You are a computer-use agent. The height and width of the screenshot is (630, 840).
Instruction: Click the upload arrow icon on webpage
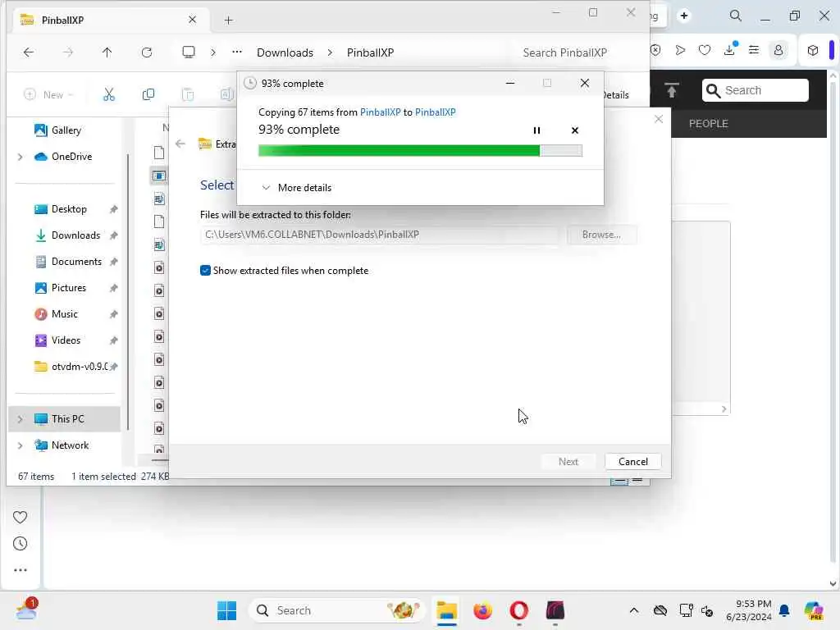pyautogui.click(x=671, y=90)
